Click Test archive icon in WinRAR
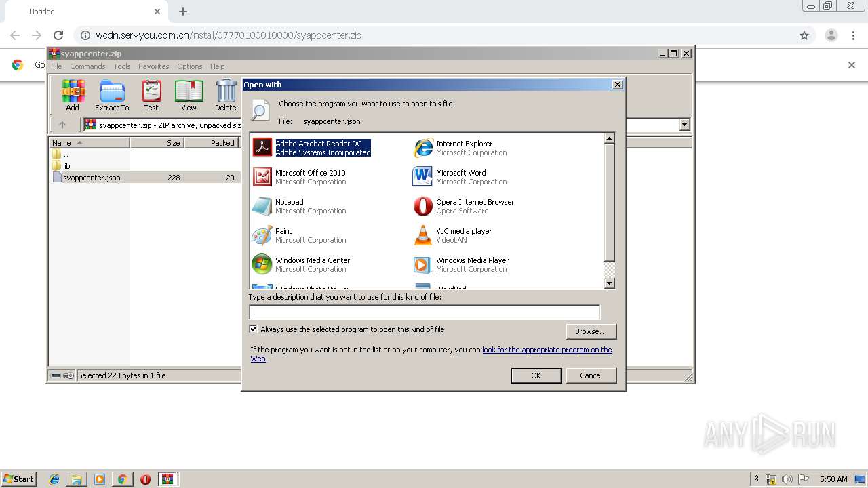This screenshot has height=488, width=868. pyautogui.click(x=151, y=96)
